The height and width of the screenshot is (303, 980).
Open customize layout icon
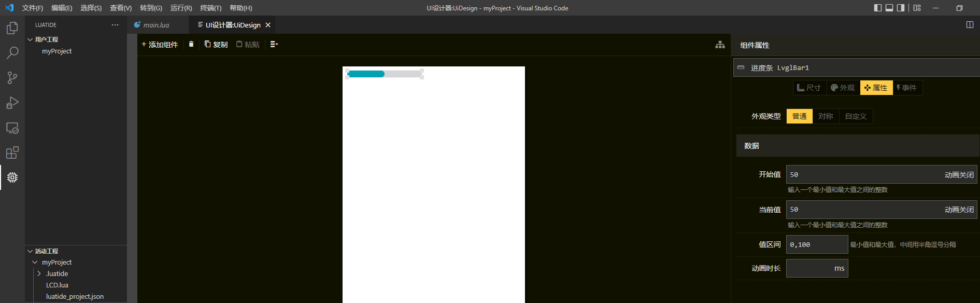click(x=917, y=8)
